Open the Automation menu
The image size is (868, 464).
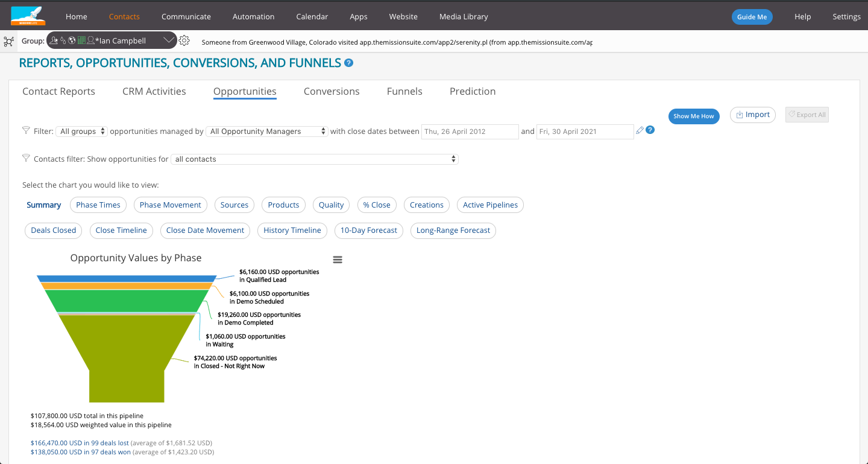[253, 16]
